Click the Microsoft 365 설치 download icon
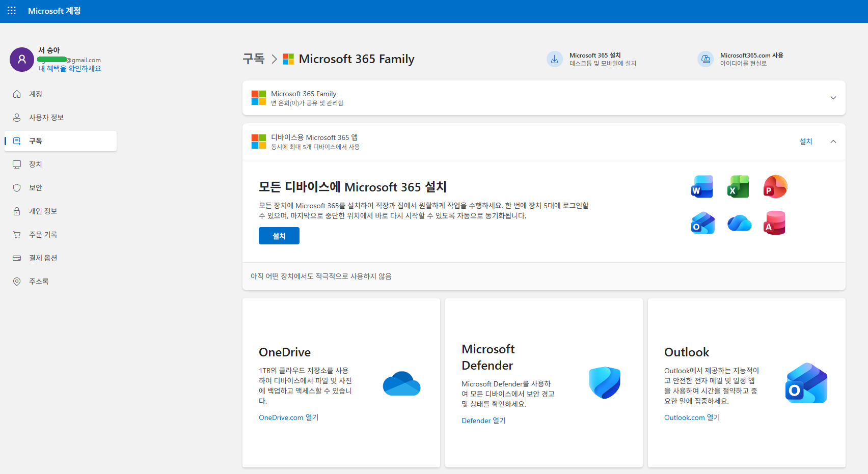 pyautogui.click(x=555, y=59)
